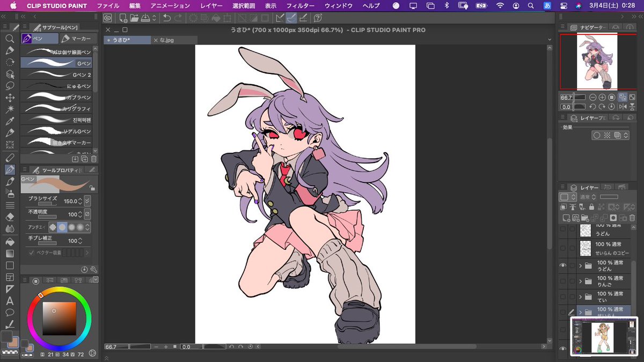The height and width of the screenshot is (362, 644).
Task: Toggle brush size lock icon in preview
Action: coord(92,188)
